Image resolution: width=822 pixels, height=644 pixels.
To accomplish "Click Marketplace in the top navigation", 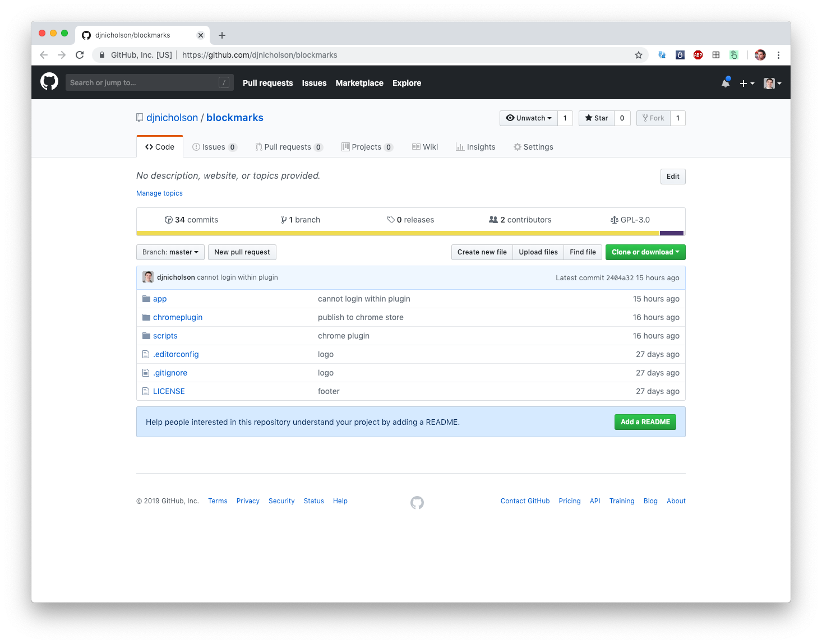I will tap(359, 83).
